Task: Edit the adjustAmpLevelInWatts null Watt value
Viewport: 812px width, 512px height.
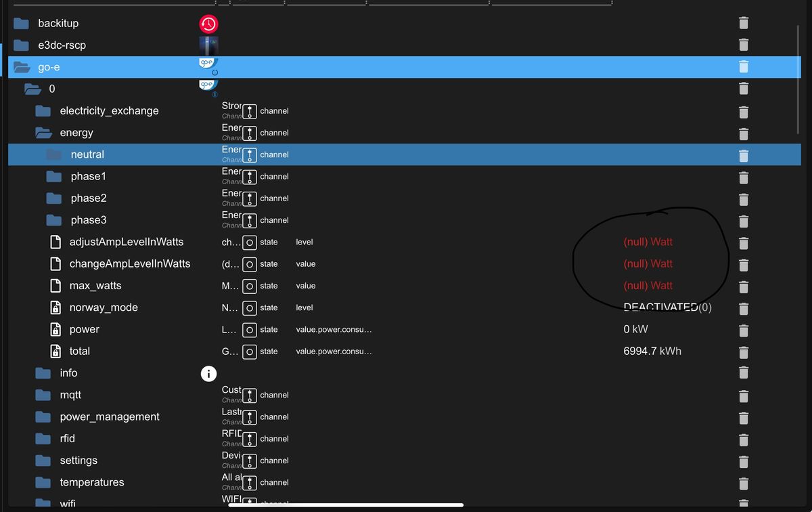Action: pos(648,242)
